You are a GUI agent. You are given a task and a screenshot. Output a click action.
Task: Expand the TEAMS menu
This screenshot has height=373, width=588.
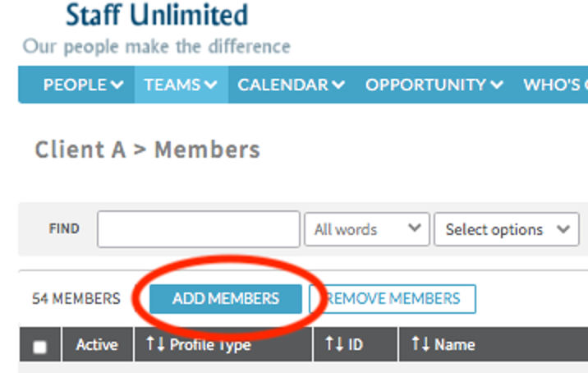[181, 85]
